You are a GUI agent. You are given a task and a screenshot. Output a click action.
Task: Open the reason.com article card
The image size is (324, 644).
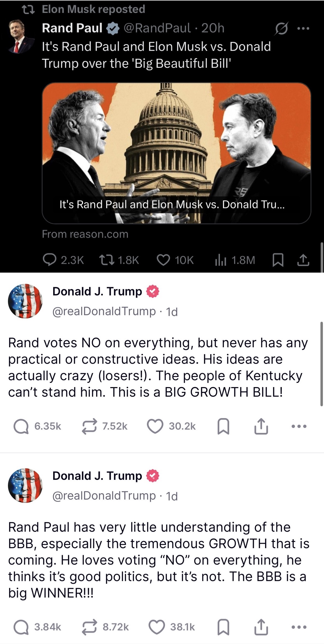(176, 153)
